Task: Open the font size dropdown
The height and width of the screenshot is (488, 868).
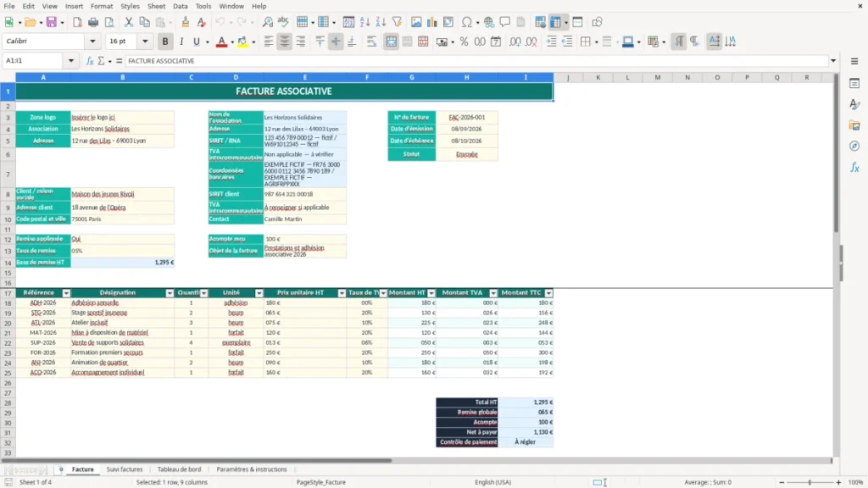Action: 145,41
